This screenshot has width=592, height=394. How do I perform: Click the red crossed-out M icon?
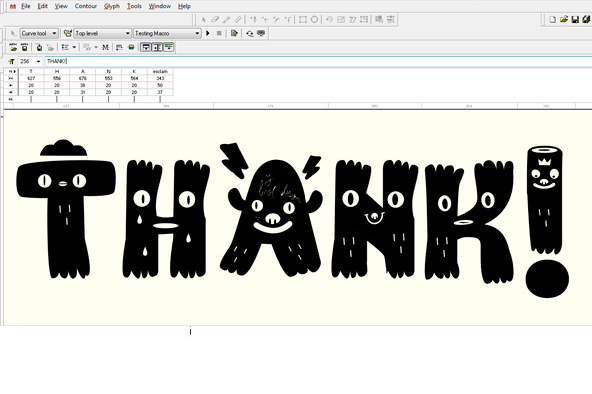pyautogui.click(x=105, y=47)
